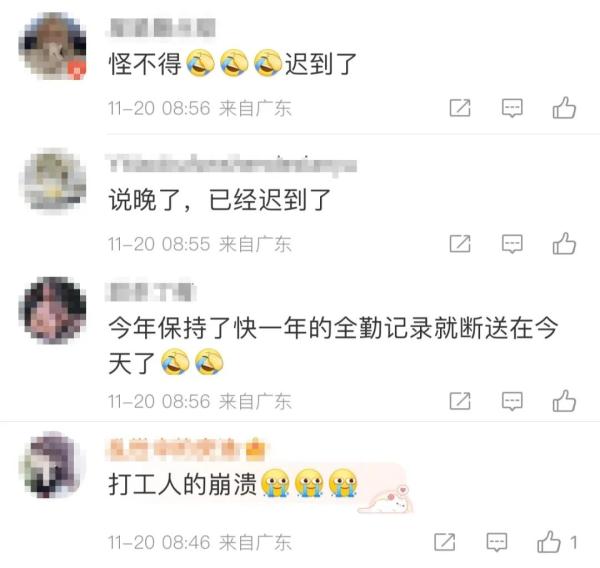Open first commenter's blurred username
The image size is (600, 568).
point(161,28)
